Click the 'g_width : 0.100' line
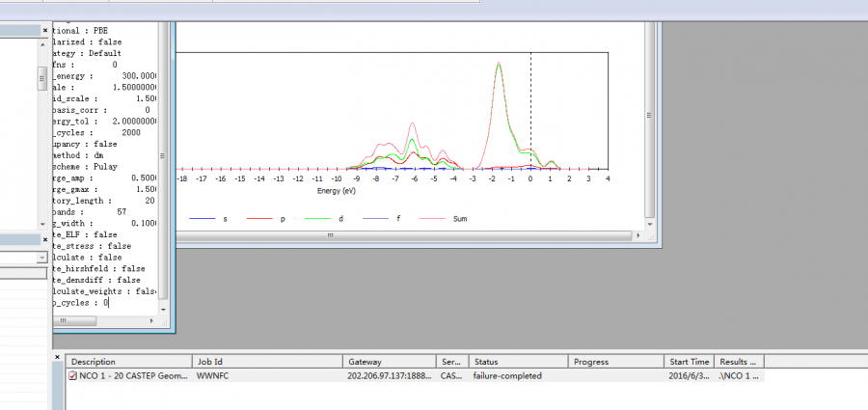 [105, 223]
